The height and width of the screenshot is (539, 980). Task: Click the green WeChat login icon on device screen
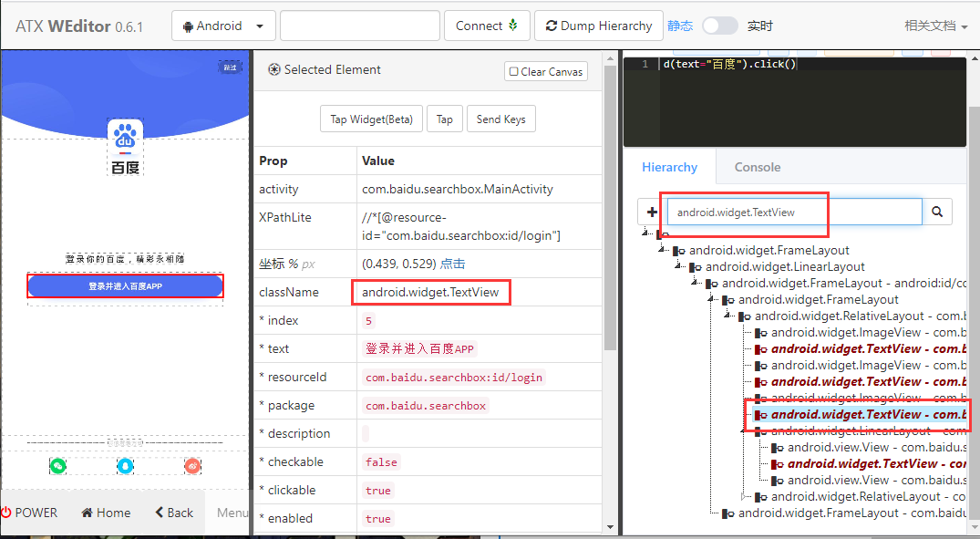[x=57, y=465]
